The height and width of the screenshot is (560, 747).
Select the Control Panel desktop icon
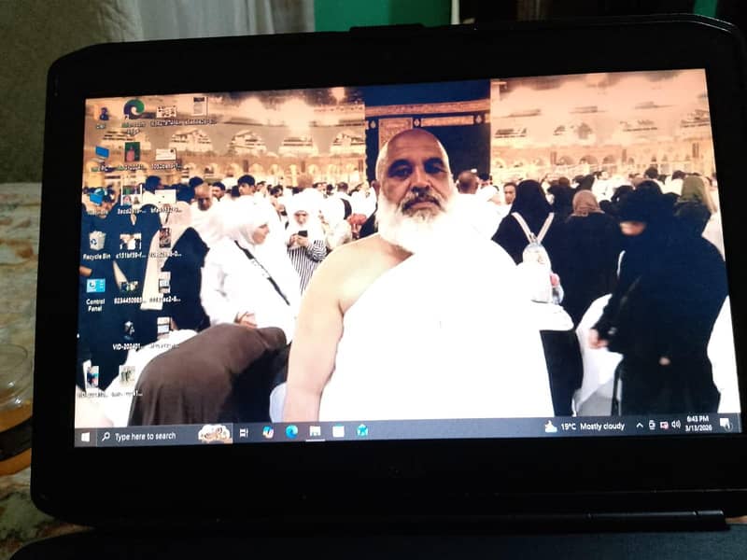click(x=95, y=295)
